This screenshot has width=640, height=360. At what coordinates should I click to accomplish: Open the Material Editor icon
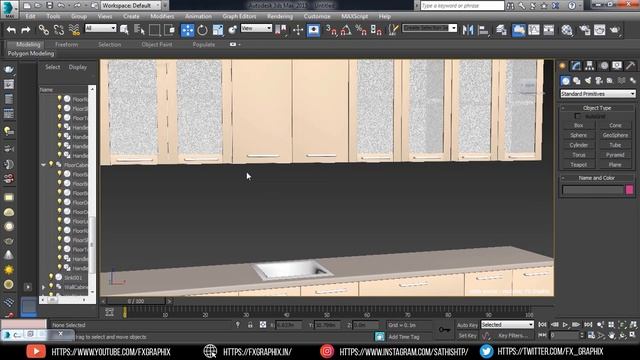[567, 30]
